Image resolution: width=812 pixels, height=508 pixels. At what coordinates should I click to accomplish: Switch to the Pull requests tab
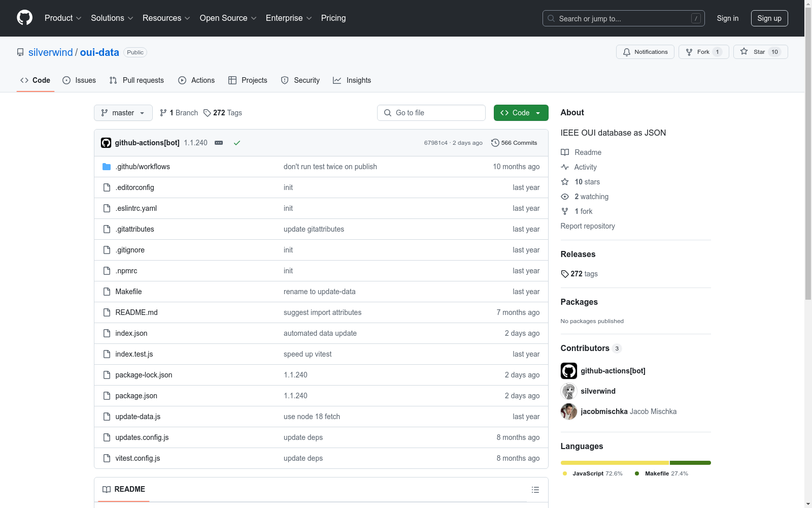137,80
